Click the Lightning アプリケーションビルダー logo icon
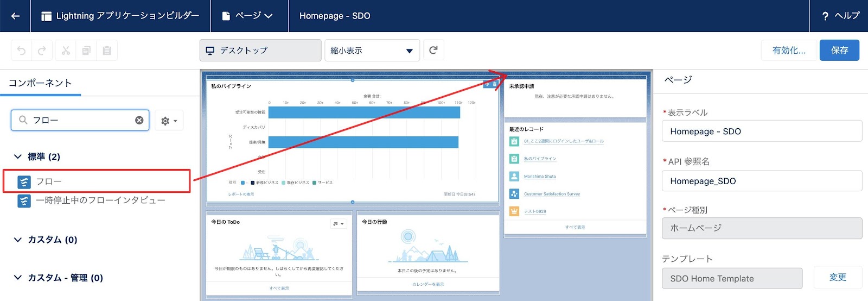 47,16
